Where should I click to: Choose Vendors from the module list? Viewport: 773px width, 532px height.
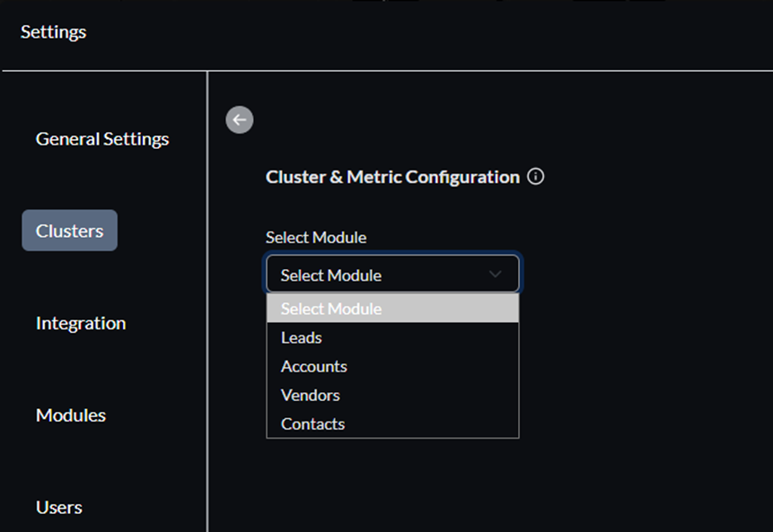[x=310, y=395]
